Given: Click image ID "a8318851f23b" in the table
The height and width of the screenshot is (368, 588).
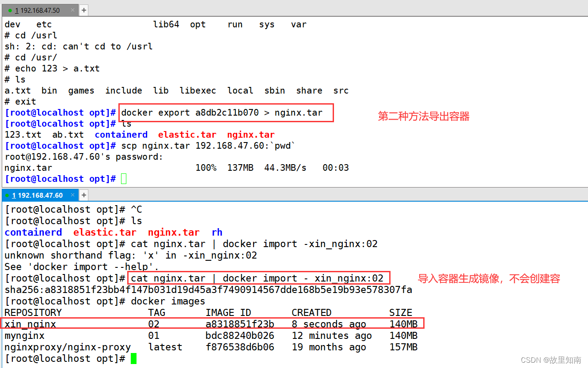Looking at the screenshot, I should point(240,324).
